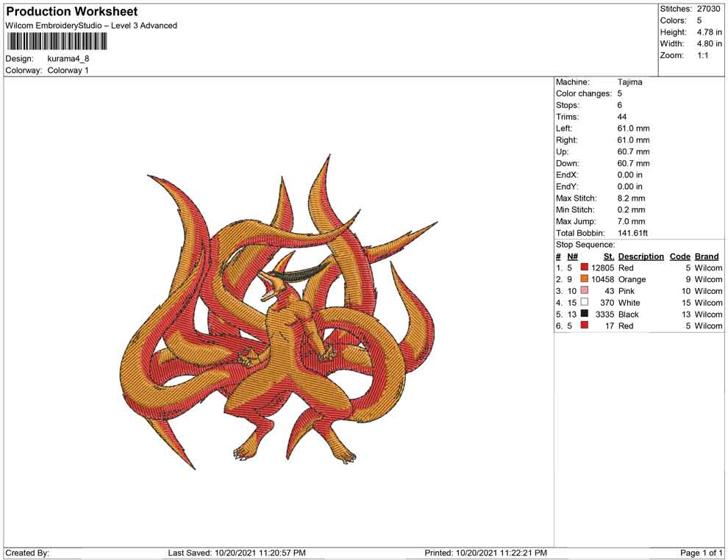Select the 'Colorway 1' value

(x=68, y=71)
